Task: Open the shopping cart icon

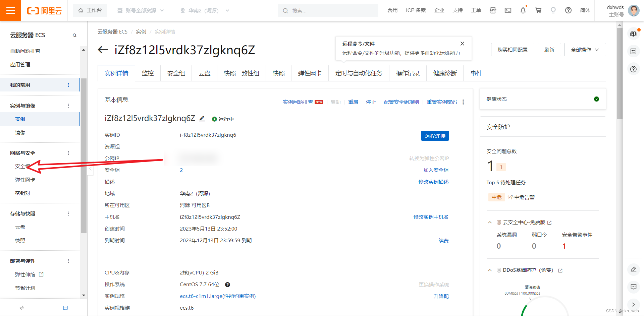Action: click(538, 10)
